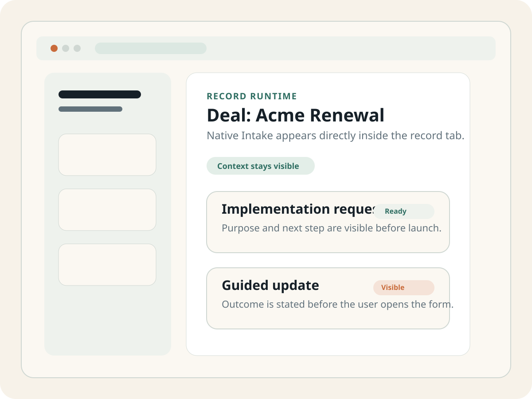532x399 pixels.
Task: Toggle the Context stays visible pill
Action: (260, 166)
